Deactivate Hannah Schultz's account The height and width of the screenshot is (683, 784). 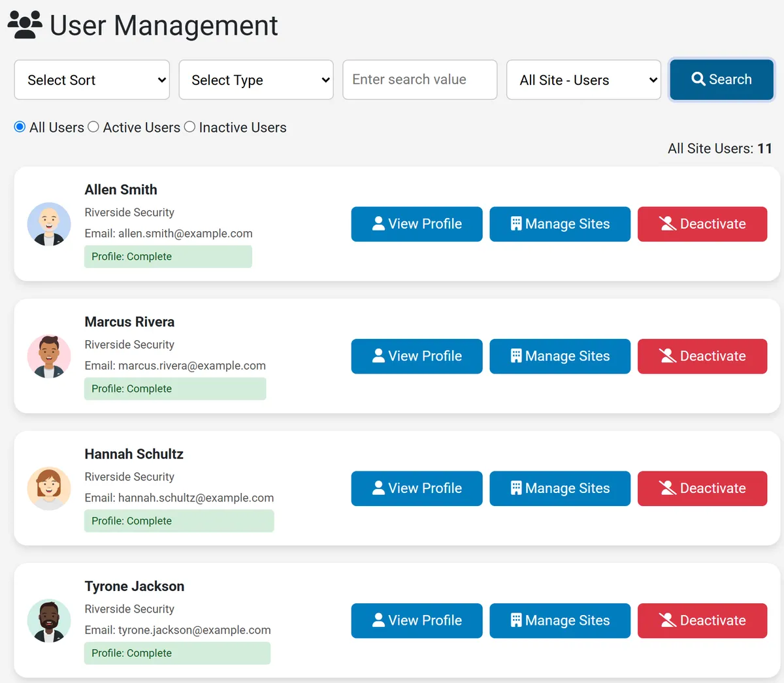pyautogui.click(x=702, y=488)
